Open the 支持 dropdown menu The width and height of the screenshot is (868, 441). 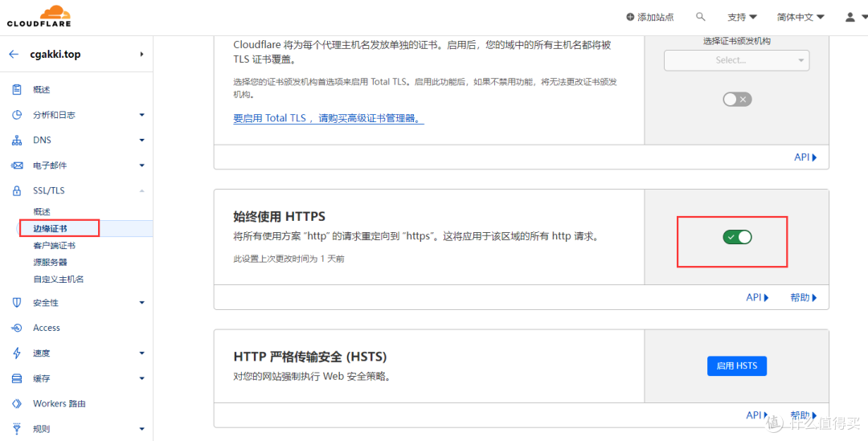click(743, 17)
